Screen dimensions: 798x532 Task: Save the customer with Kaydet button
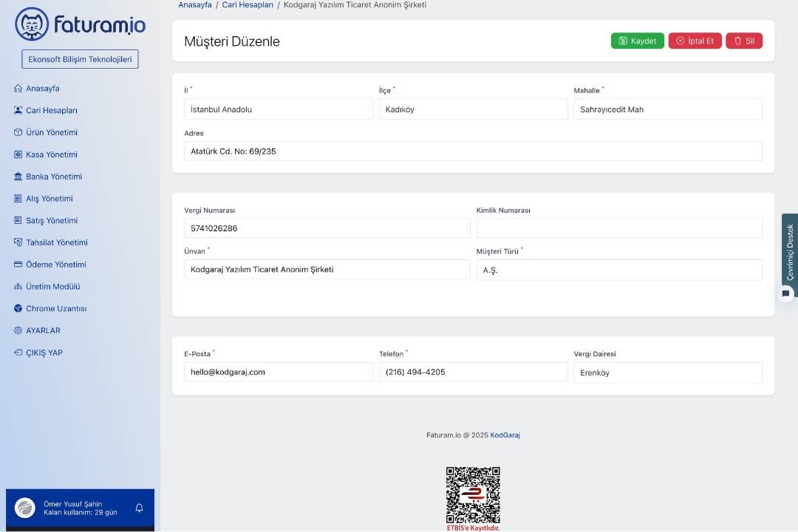pos(637,41)
